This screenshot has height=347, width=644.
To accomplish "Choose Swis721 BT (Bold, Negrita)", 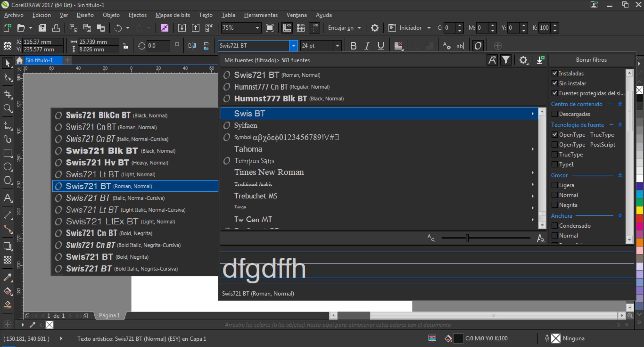I will click(x=135, y=257).
